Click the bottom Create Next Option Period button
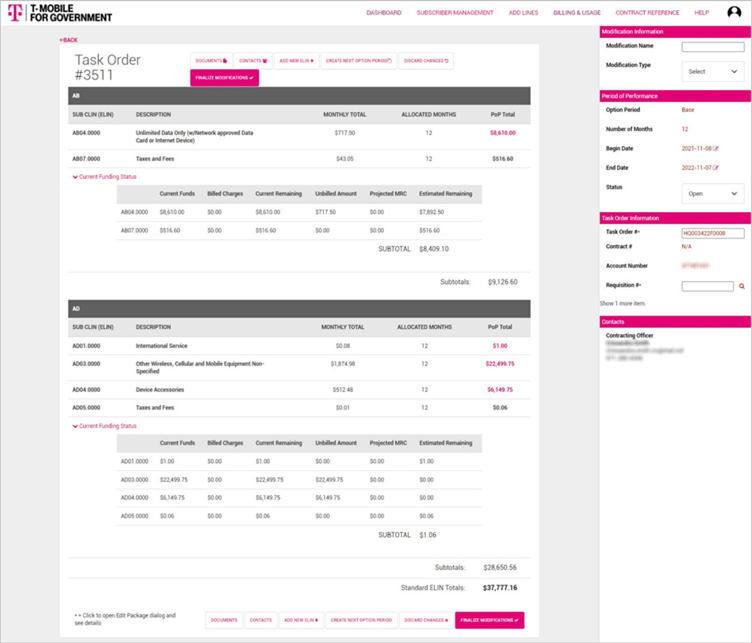 click(x=360, y=620)
